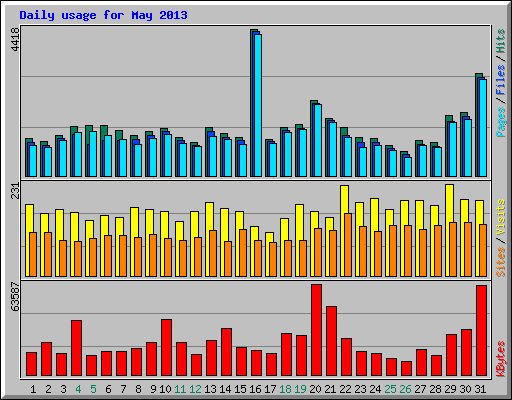The width and height of the screenshot is (512, 400).
Task: Click day label 8 on the x-axis
Action: [138, 389]
